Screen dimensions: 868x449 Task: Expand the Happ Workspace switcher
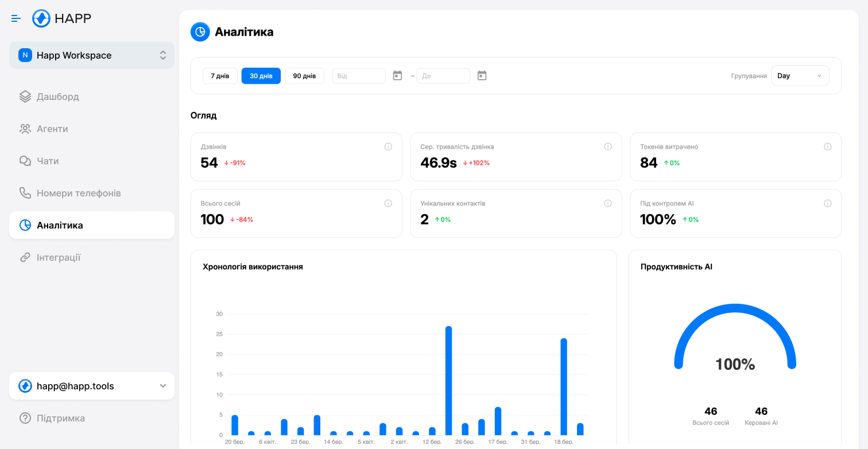(92, 55)
